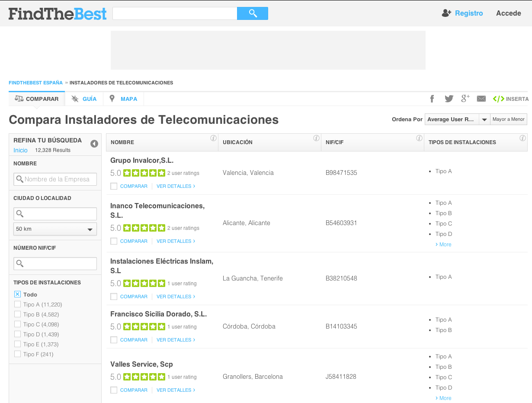Viewport: 532px width, 403px height.
Task: Click location text Granollers, Barcelona
Action: click(253, 377)
